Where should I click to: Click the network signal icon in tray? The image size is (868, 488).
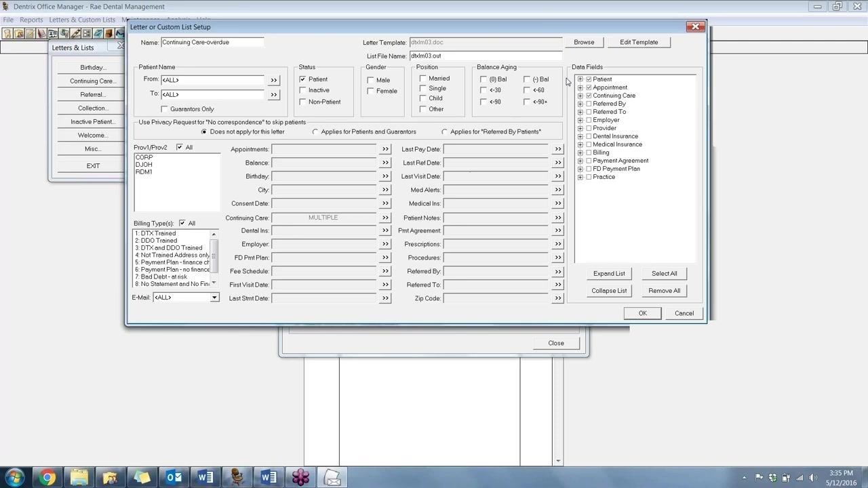point(800,478)
